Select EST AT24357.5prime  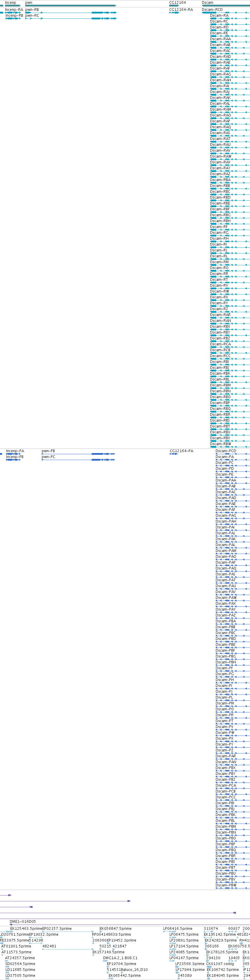20,958
